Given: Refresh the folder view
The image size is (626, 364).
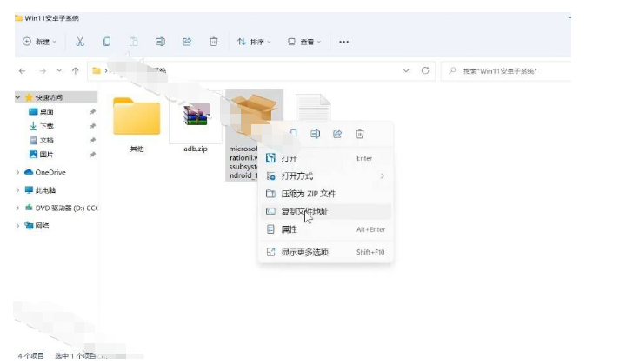Looking at the screenshot, I should 425,70.
